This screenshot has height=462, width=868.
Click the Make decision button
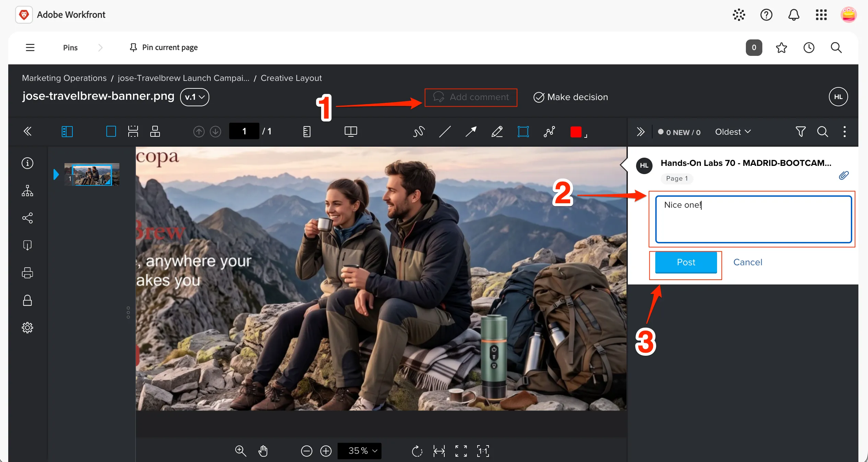571,97
